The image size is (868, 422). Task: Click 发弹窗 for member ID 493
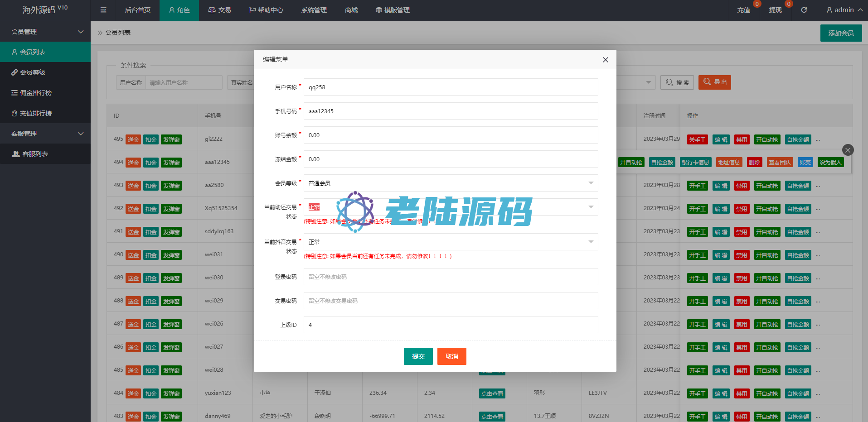tap(171, 186)
